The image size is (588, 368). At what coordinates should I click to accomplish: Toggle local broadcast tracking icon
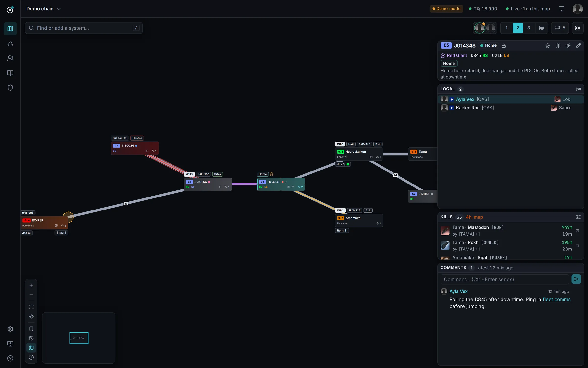[x=578, y=89]
